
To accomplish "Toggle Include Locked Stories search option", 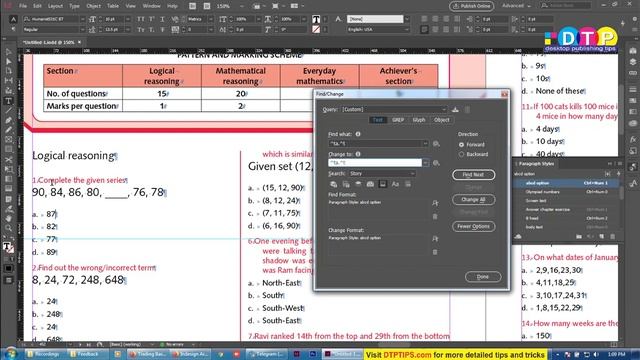I will pyautogui.click(x=346, y=184).
